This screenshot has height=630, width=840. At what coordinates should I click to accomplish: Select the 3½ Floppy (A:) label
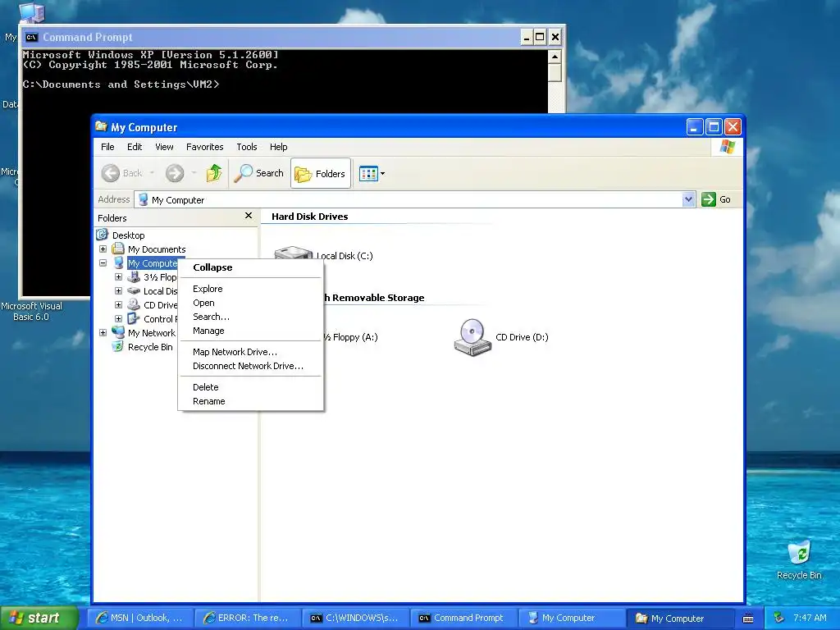coord(350,337)
